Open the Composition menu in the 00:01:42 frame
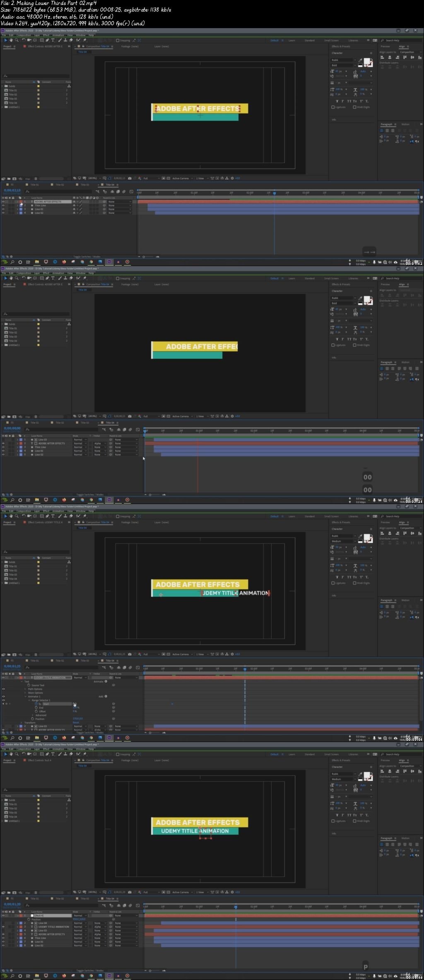The height and width of the screenshot is (980, 424). pos(24,35)
